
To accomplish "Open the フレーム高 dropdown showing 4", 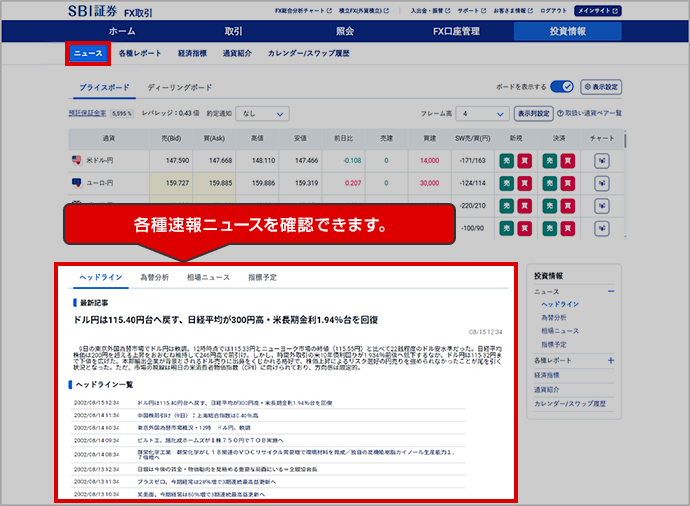I will click(482, 114).
